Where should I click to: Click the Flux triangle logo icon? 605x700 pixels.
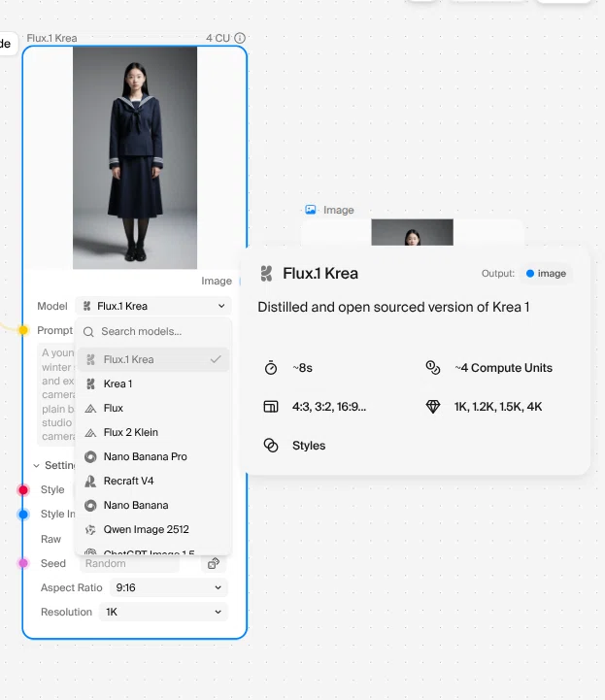click(90, 409)
